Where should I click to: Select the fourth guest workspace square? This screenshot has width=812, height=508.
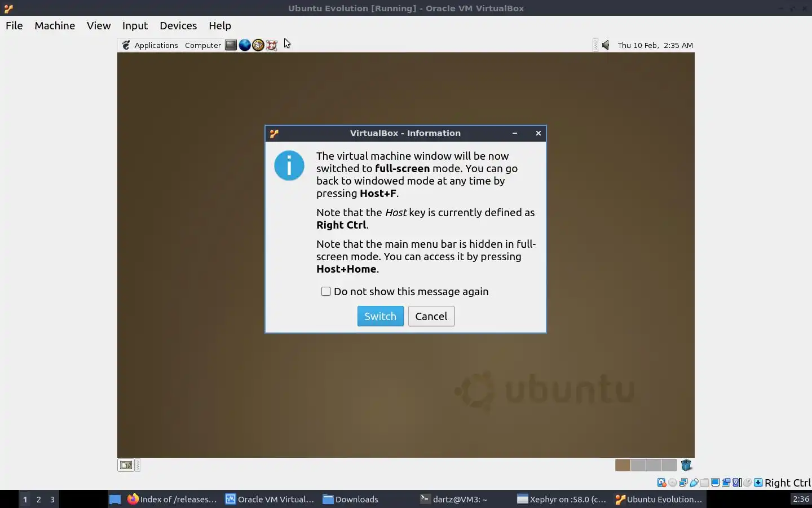(x=669, y=465)
